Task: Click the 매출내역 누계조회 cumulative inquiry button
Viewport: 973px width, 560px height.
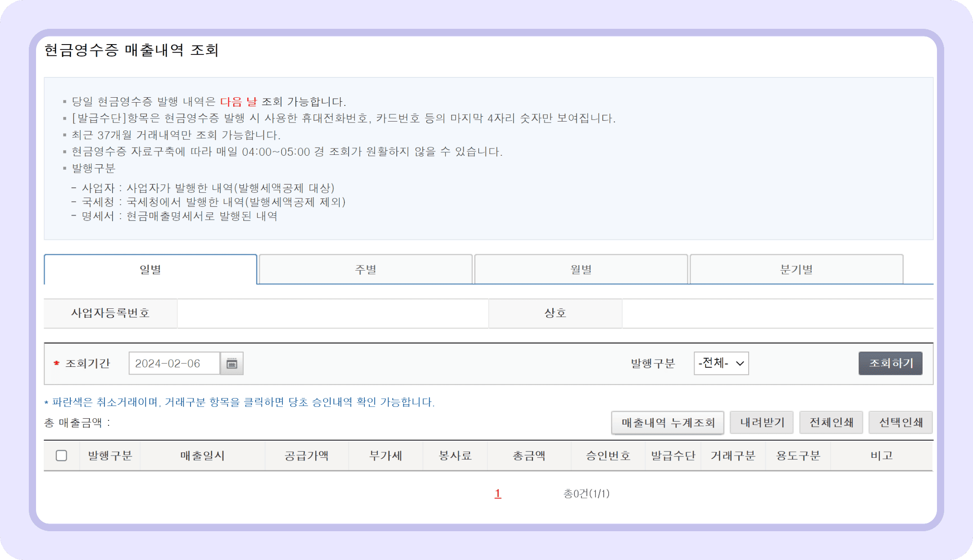Action: pyautogui.click(x=668, y=423)
